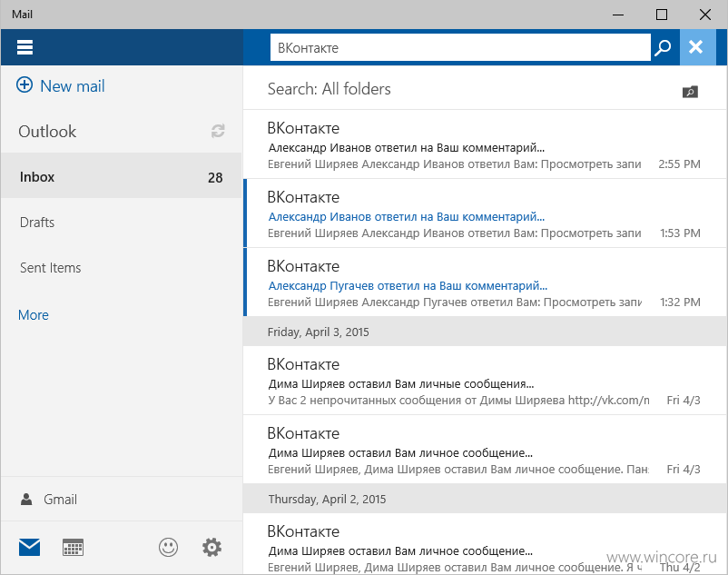Click inside the ВКонтакте search field
This screenshot has height=575, width=728.
[460, 47]
